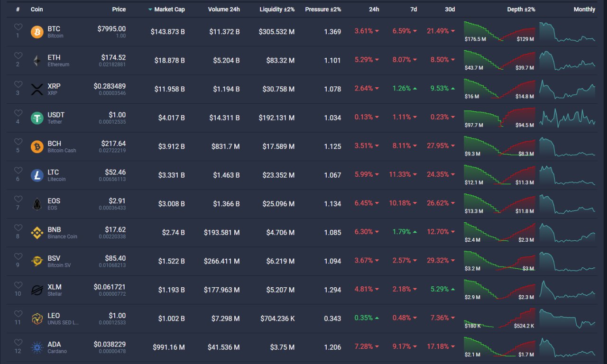Click the Monthly column header
This screenshot has width=607, height=364.
[584, 9]
